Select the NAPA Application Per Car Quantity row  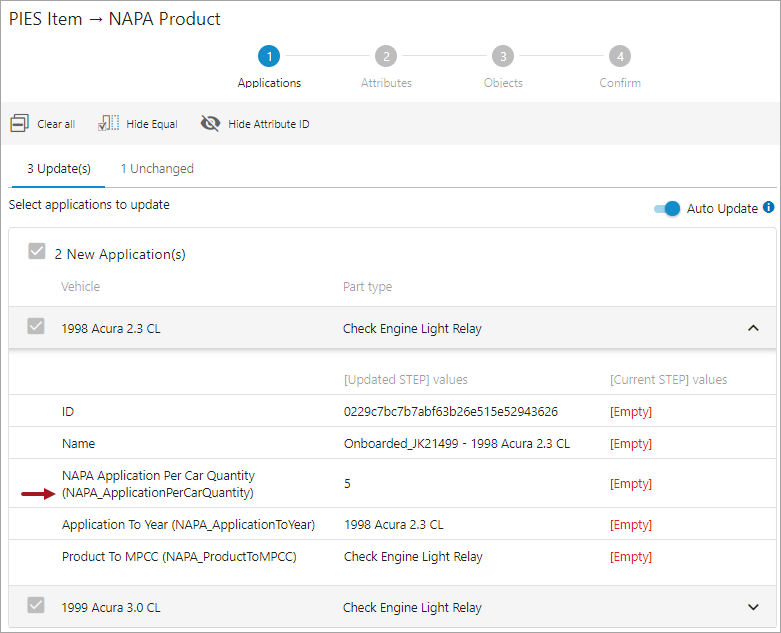click(x=392, y=484)
